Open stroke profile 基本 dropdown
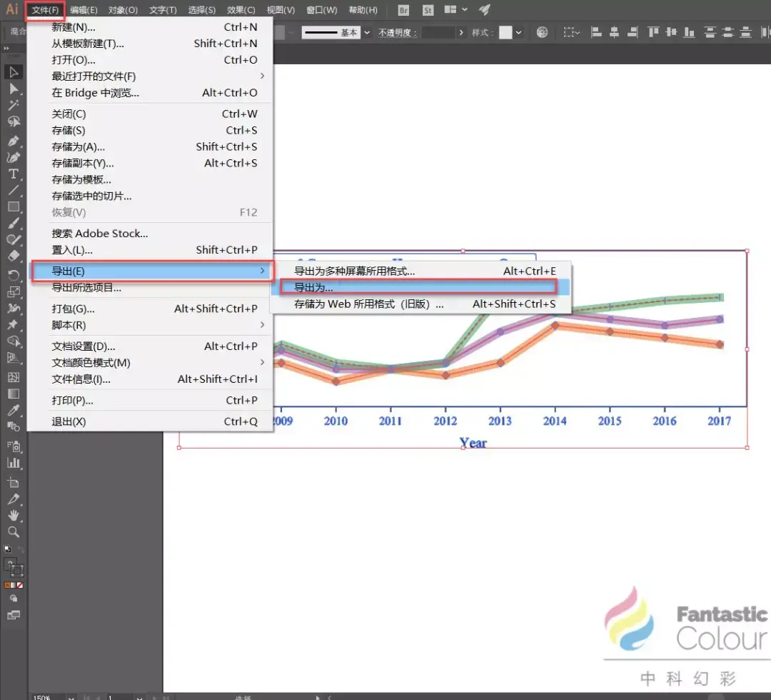The width and height of the screenshot is (771, 700). 367,32
